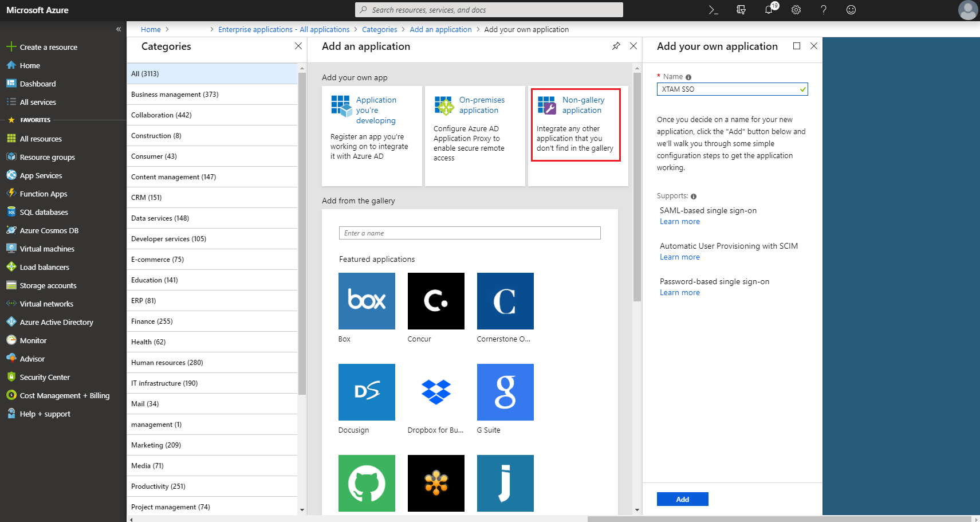The width and height of the screenshot is (980, 522).
Task: Open Security Center from the sidebar
Action: click(x=45, y=376)
